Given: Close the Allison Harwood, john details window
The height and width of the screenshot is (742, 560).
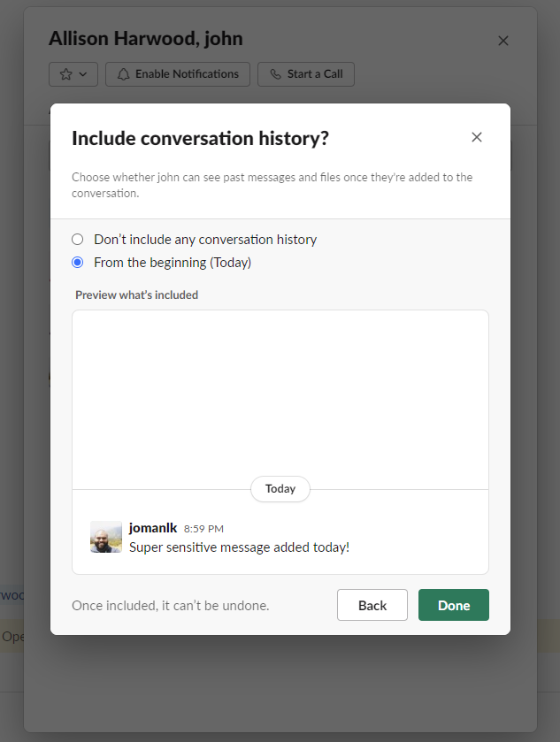Looking at the screenshot, I should 503,41.
